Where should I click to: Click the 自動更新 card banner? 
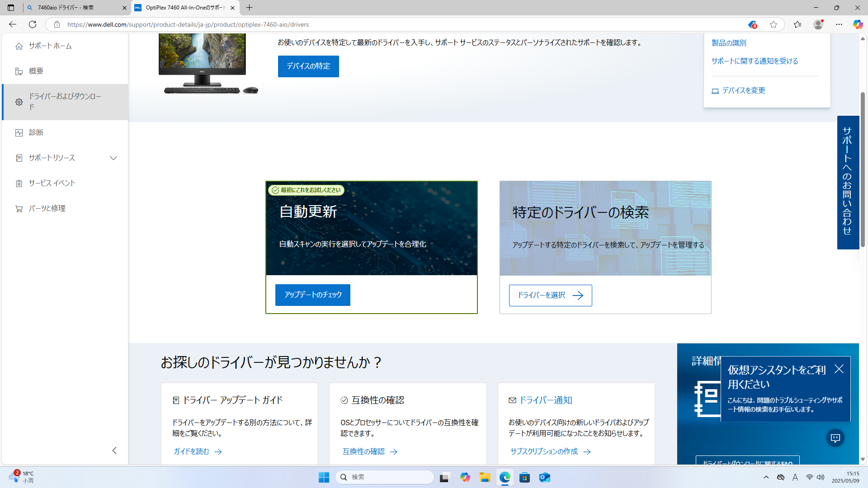pos(372,229)
